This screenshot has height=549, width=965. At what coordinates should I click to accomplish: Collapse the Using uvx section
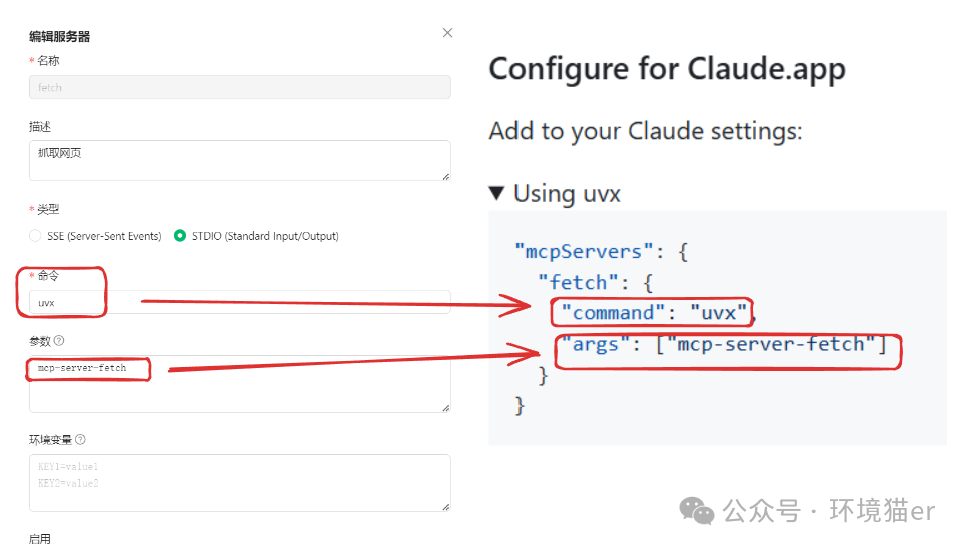[x=497, y=193]
